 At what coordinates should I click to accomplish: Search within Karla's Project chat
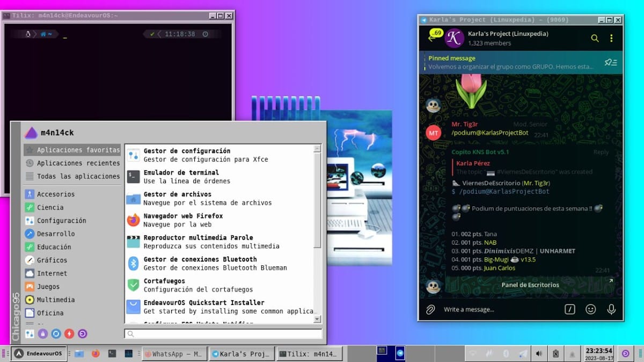coord(595,38)
